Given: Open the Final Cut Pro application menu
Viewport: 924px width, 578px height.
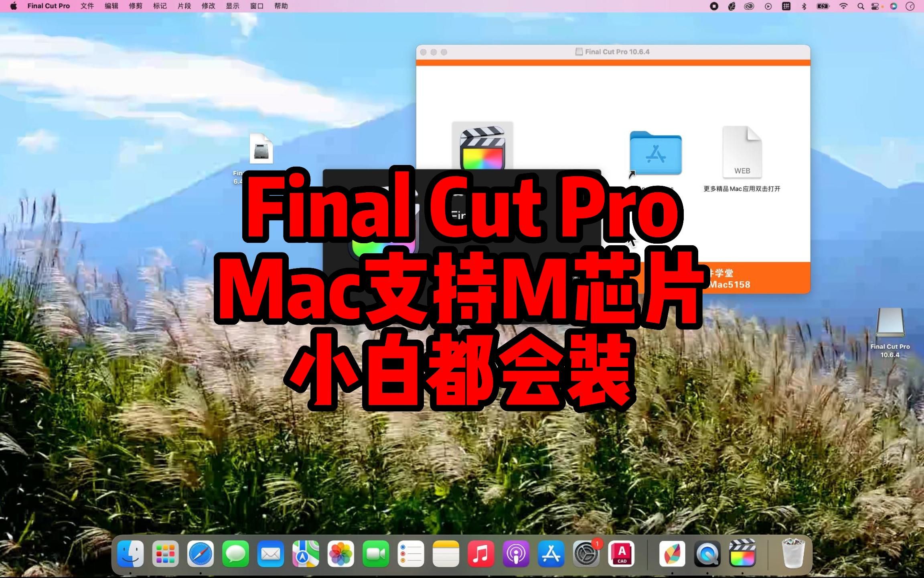Looking at the screenshot, I should pyautogui.click(x=49, y=6).
